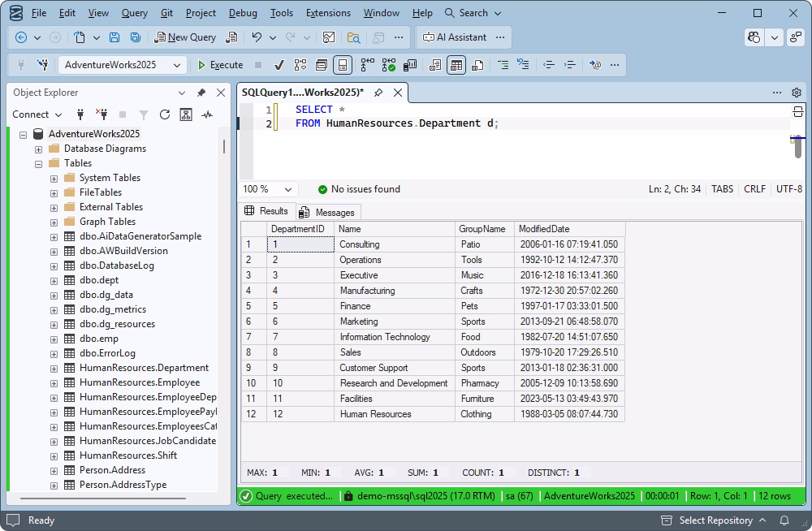Click the Copilot icon in the title area
Viewport: 812px width, 531px height.
[754, 37]
